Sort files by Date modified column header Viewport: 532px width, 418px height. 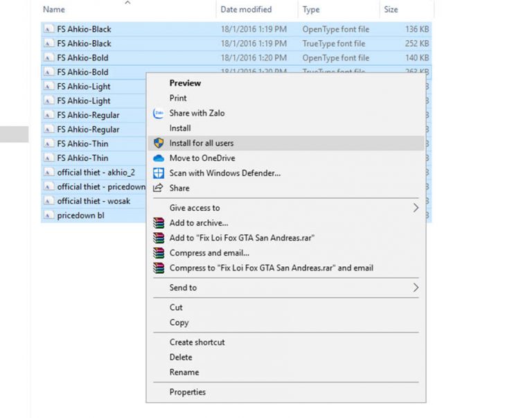click(246, 10)
